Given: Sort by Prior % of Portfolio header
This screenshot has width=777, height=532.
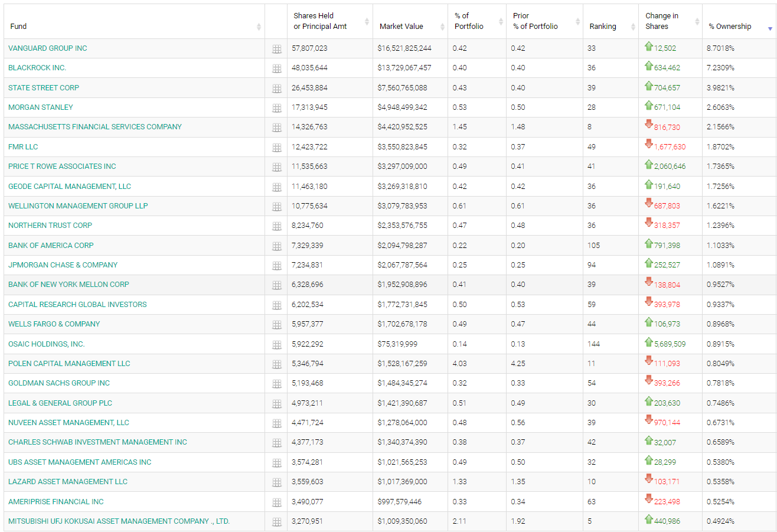Looking at the screenshot, I should [544, 21].
